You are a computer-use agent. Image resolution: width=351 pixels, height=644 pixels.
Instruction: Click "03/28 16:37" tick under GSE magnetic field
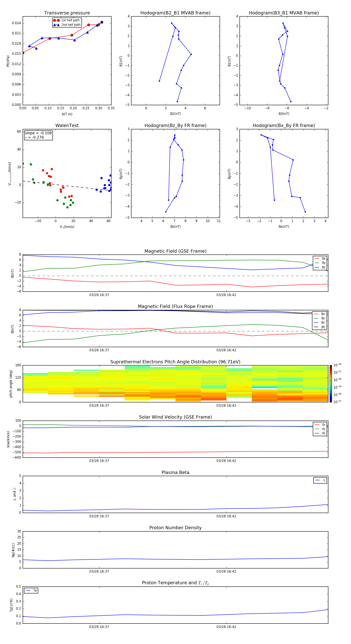(x=99, y=295)
